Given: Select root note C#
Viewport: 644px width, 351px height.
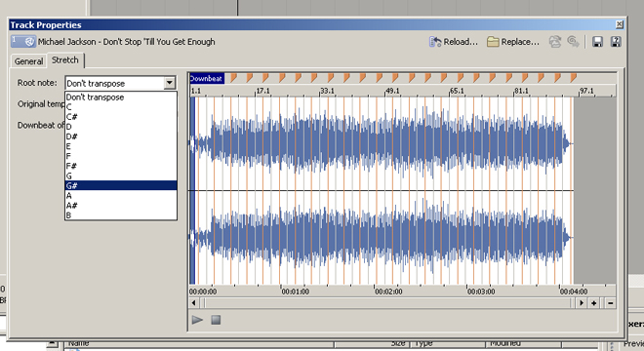Looking at the screenshot, I should click(x=121, y=117).
